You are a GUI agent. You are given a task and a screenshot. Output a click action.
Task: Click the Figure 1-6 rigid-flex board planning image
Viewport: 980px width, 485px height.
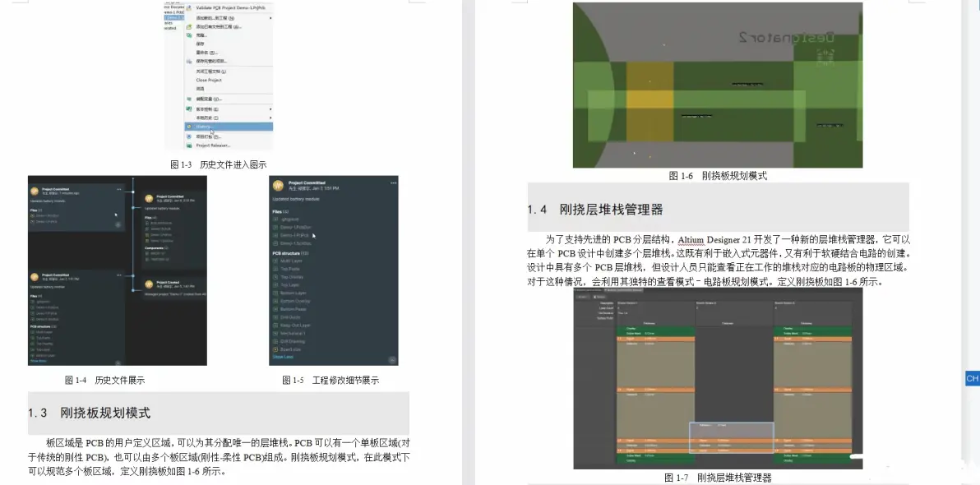(x=718, y=85)
